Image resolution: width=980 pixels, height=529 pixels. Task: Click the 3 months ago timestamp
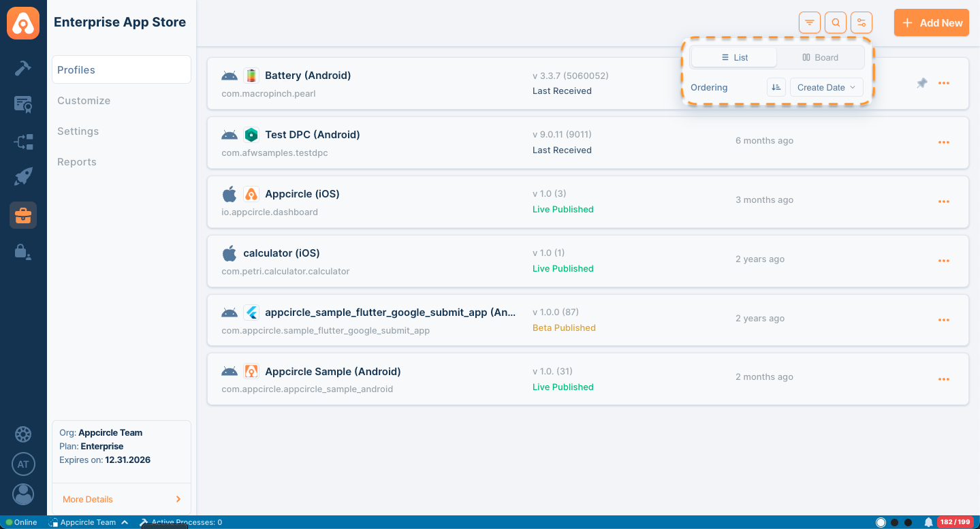coord(764,199)
